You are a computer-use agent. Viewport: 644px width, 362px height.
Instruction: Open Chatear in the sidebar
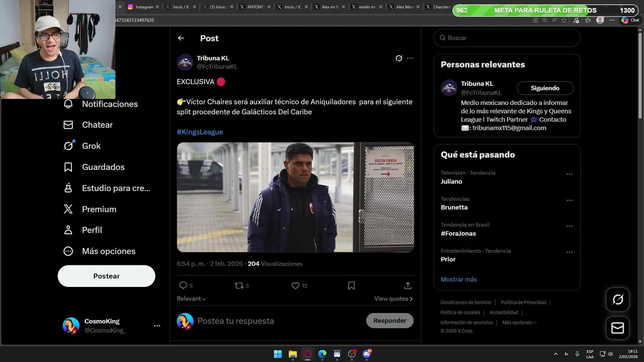click(x=88, y=125)
